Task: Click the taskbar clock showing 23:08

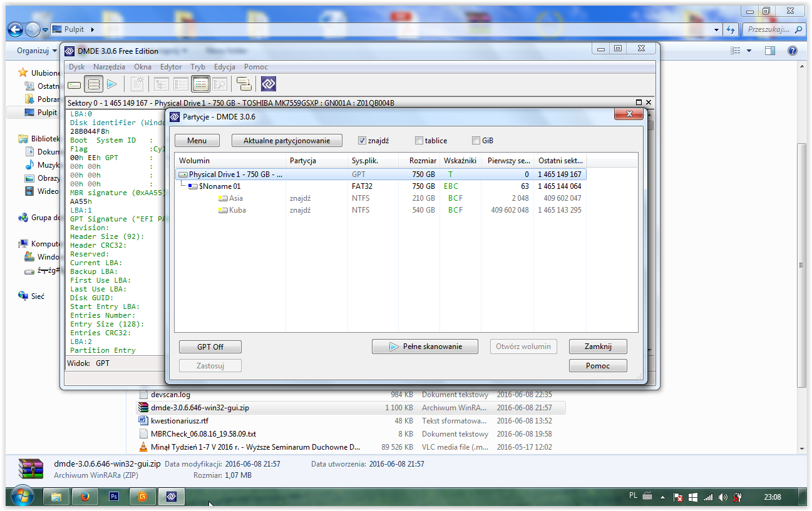Action: point(773,497)
